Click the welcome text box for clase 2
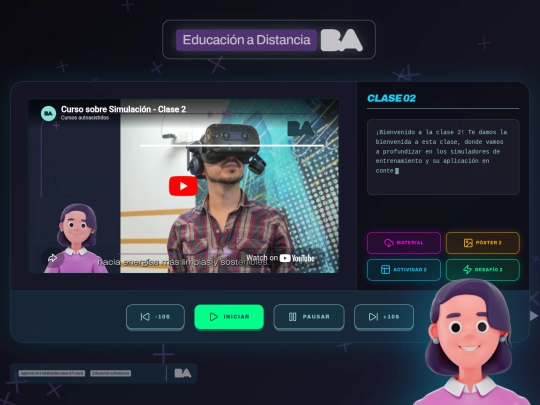The width and height of the screenshot is (540, 405). 443,157
